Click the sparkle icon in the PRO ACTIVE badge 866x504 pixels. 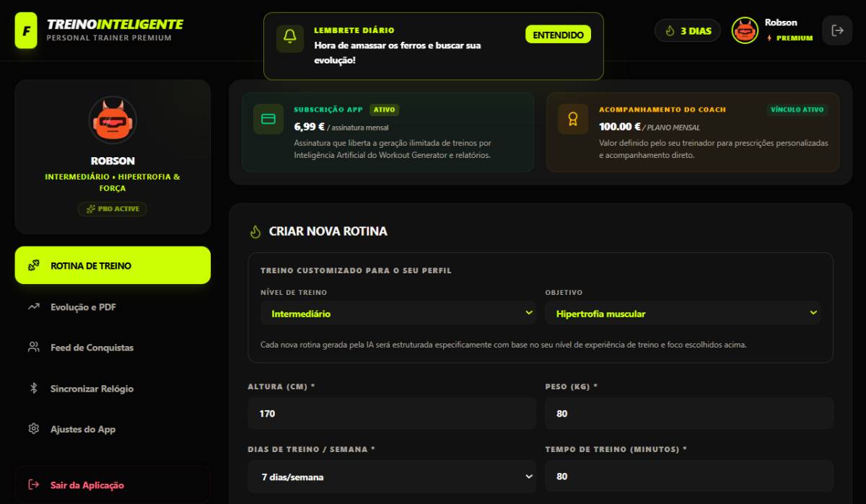point(91,209)
